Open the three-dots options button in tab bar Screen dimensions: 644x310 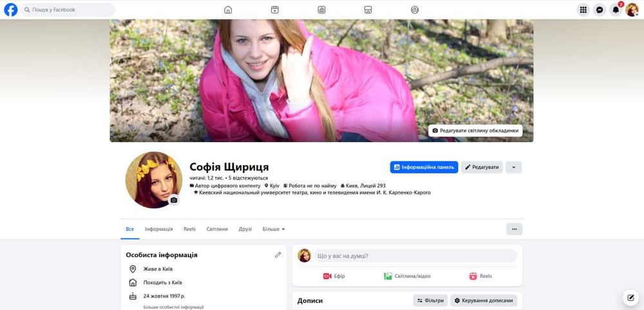(514, 229)
